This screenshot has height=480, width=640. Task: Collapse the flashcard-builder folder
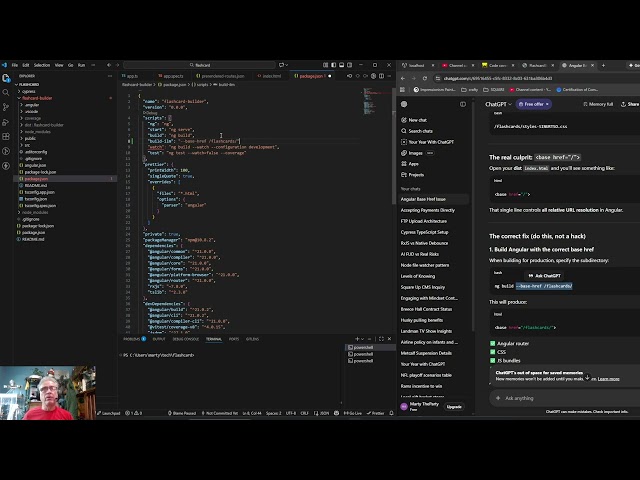tap(37, 98)
